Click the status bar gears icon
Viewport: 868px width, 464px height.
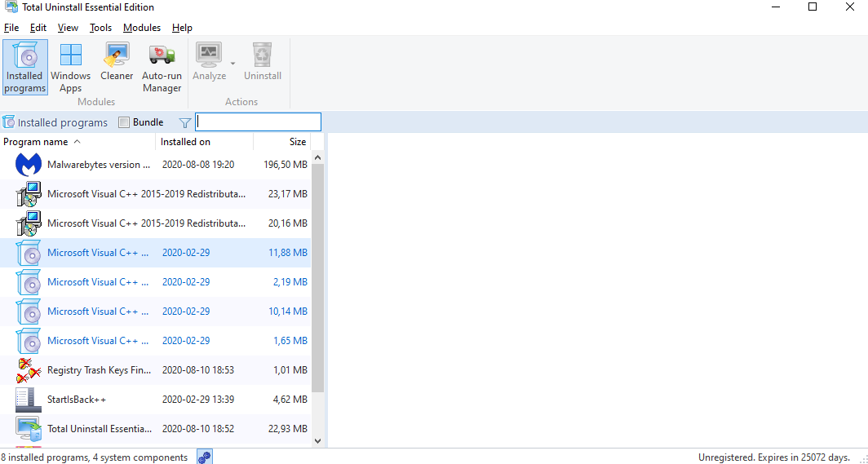point(205,457)
